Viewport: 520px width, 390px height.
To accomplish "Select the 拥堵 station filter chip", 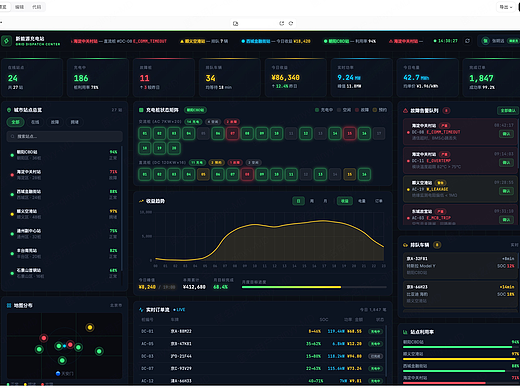I will click(74, 122).
